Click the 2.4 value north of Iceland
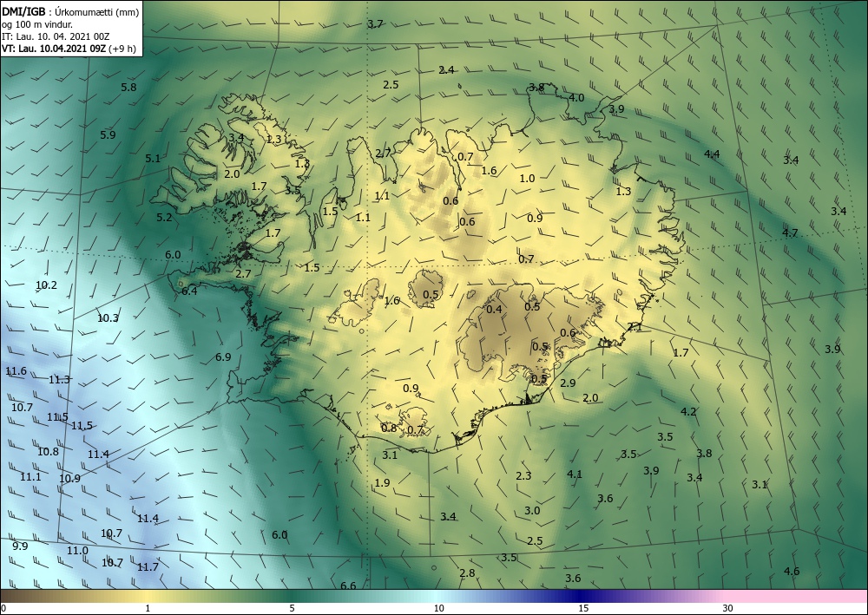The width and height of the screenshot is (868, 615). coord(447,69)
